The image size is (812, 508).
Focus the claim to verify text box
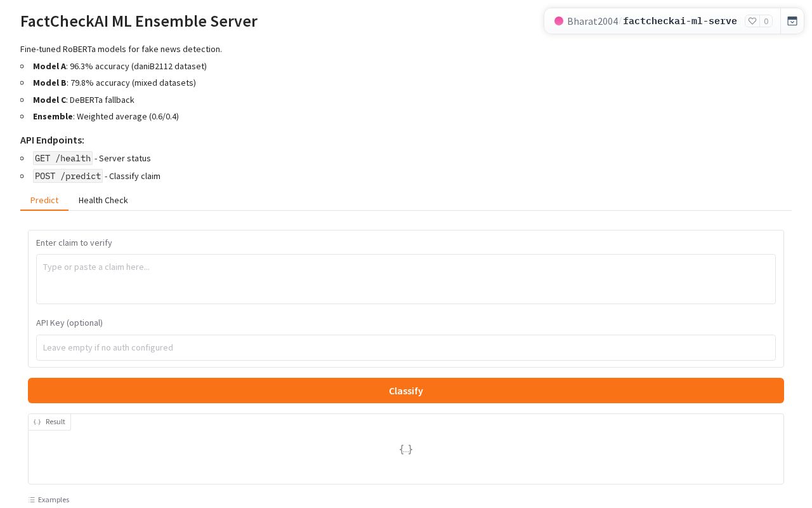click(406, 279)
